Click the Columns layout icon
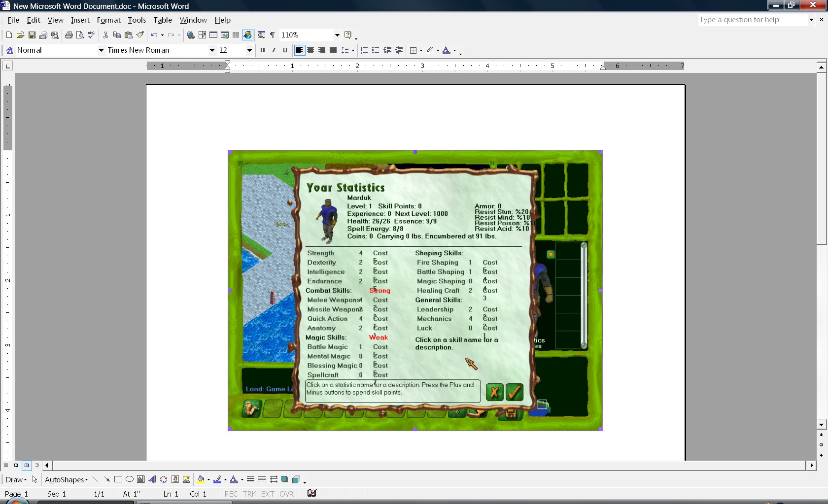The width and height of the screenshot is (828, 504). tap(236, 35)
